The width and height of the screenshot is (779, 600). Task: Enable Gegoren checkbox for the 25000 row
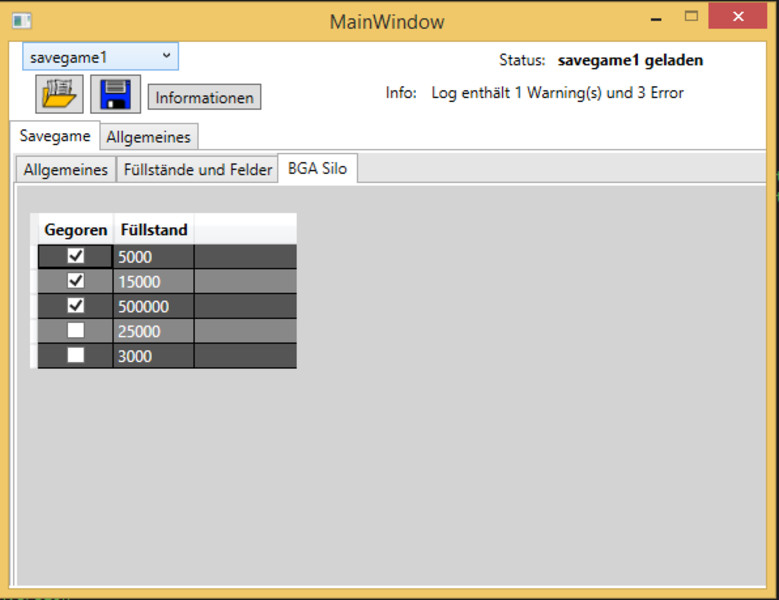pyautogui.click(x=76, y=331)
